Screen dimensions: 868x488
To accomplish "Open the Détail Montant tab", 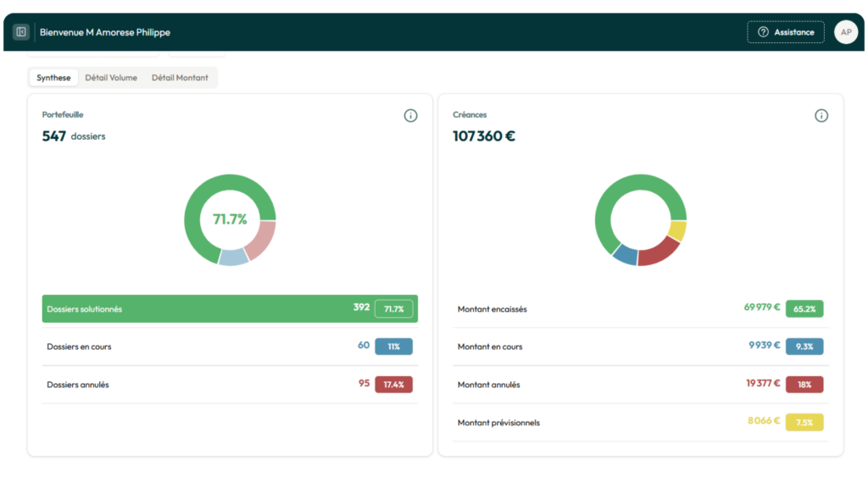I will tap(180, 78).
